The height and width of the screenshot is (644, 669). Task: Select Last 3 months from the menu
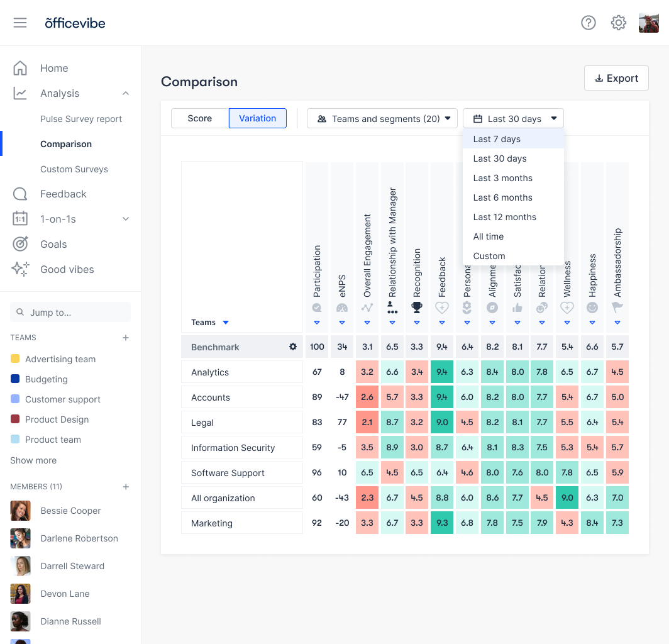pos(502,178)
